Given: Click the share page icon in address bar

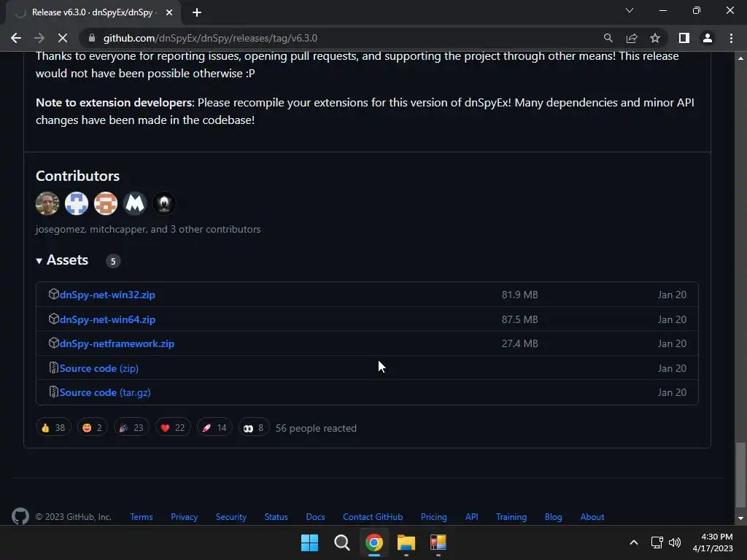Looking at the screenshot, I should (632, 38).
